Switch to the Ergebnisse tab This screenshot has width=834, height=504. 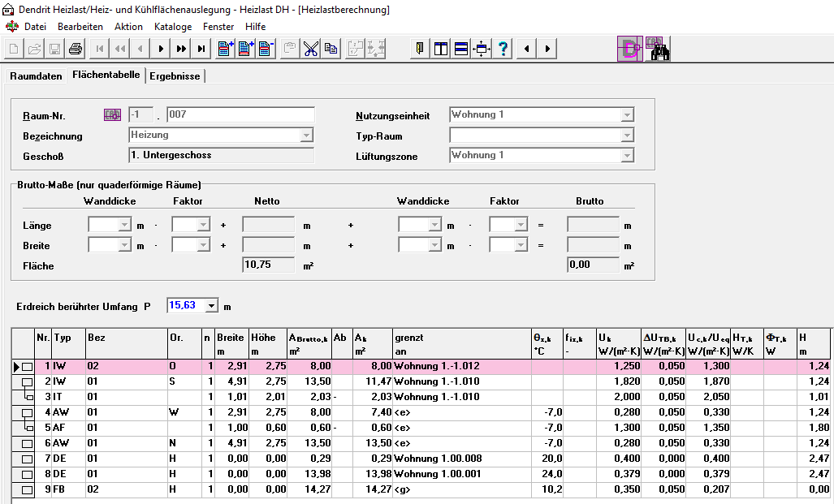pos(175,76)
